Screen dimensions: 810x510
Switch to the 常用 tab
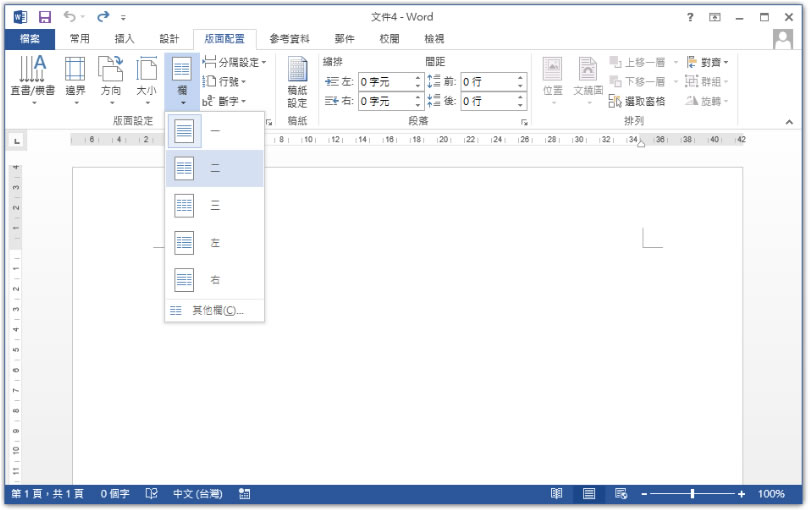pos(80,39)
